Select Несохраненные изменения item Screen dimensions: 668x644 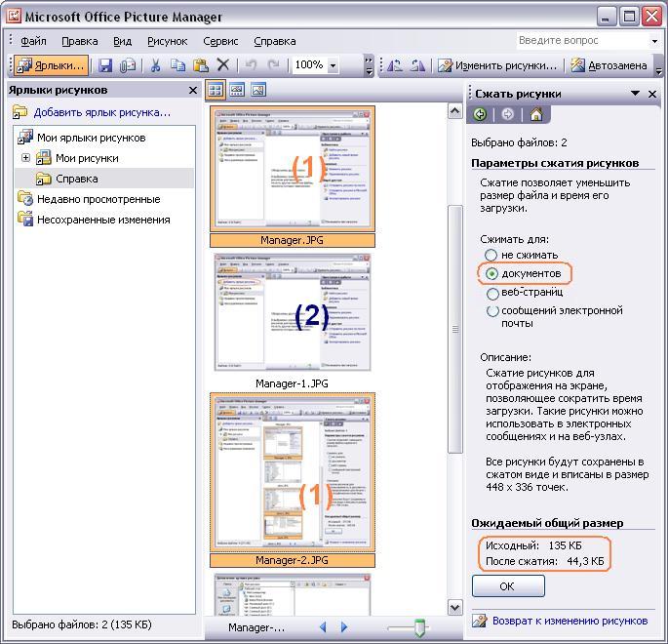(103, 220)
